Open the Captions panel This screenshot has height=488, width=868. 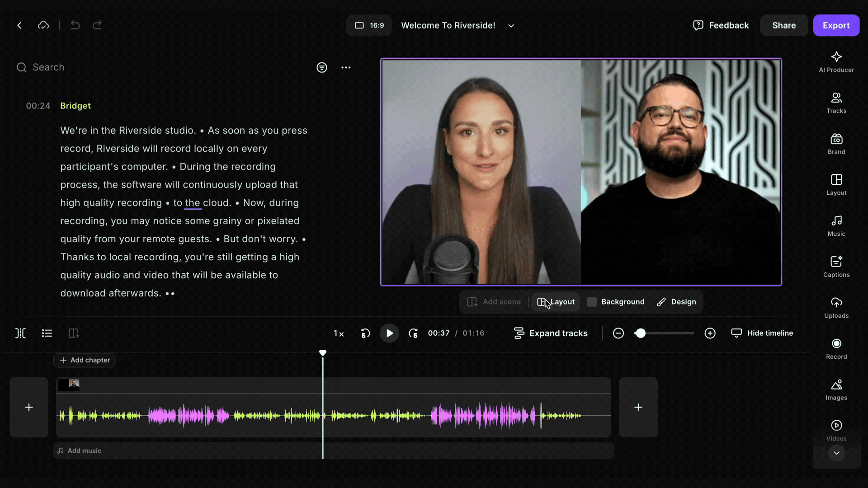pyautogui.click(x=836, y=267)
